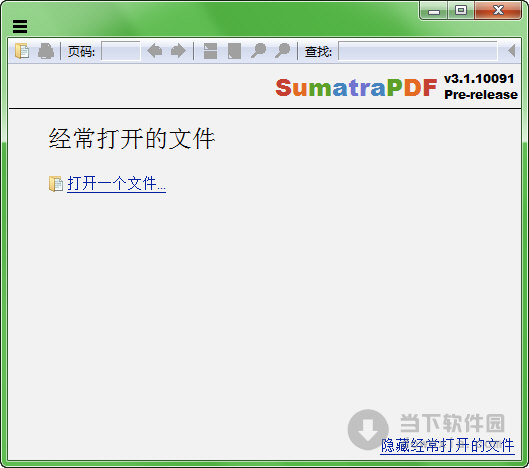529x468 pixels.
Task: Click the find previous arrow
Action: (511, 51)
